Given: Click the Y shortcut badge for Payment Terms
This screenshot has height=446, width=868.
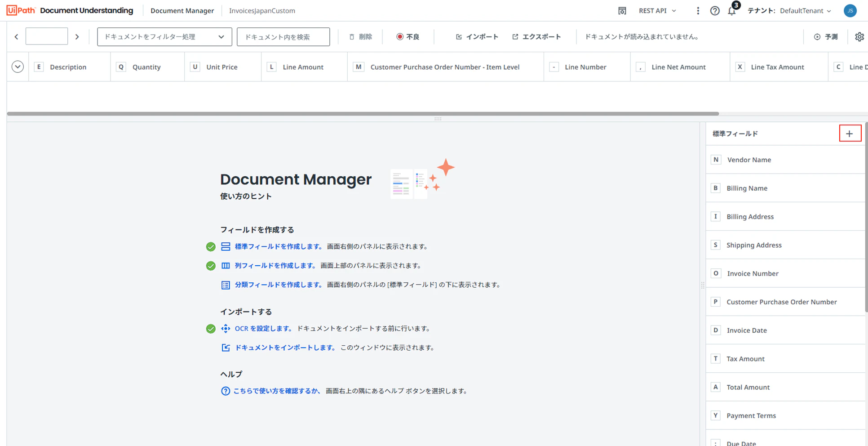Looking at the screenshot, I should pos(716,415).
